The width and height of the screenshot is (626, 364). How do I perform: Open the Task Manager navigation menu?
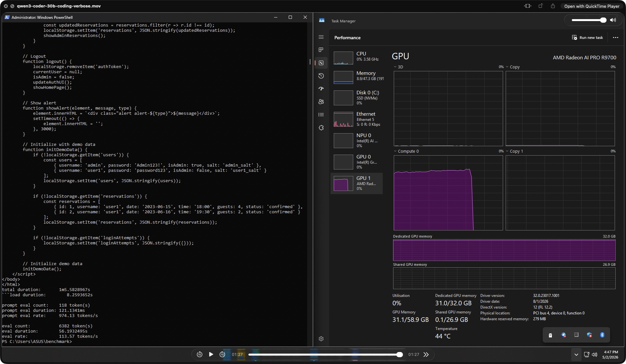321,37
